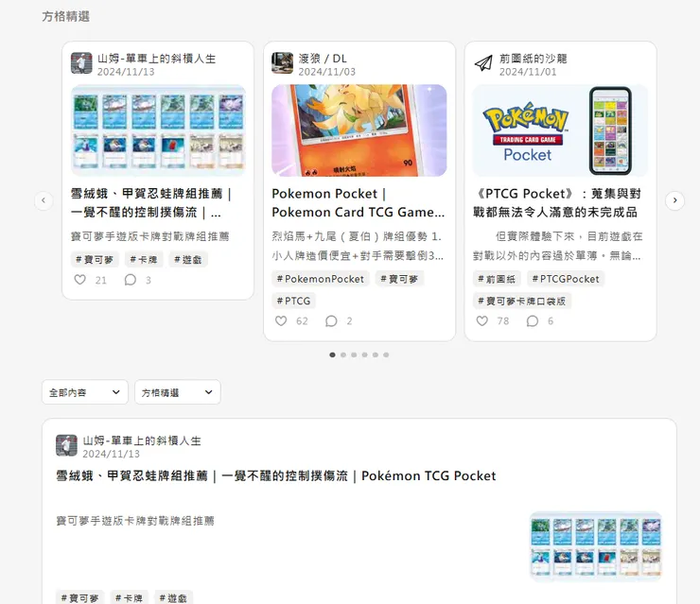
Task: Click the #前圖紙 tag
Action: click(x=497, y=279)
